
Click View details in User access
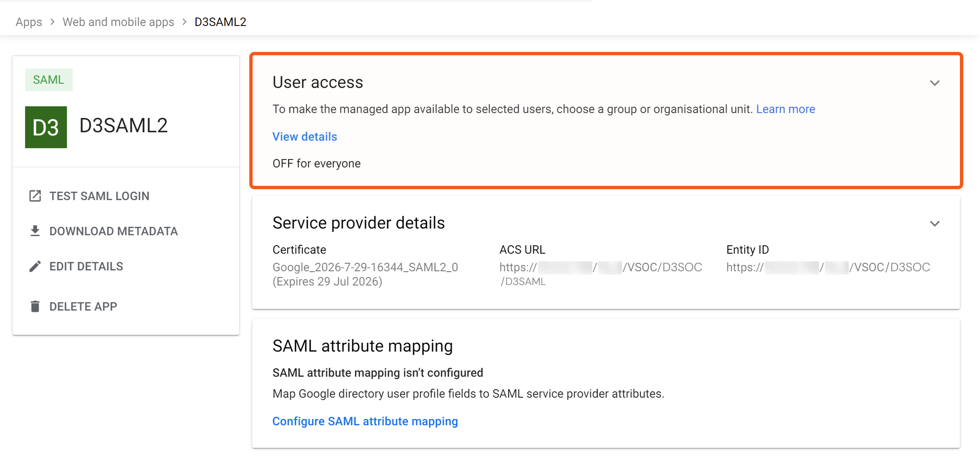coord(304,136)
